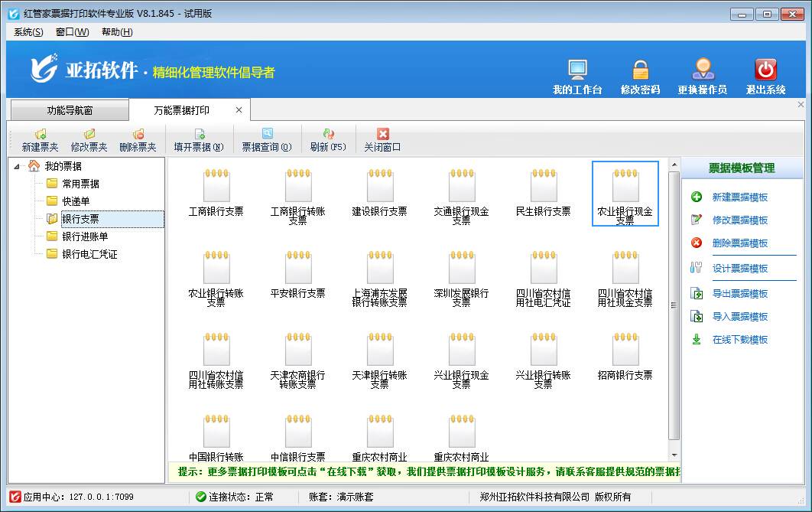Open the 窗口(W) menu
Viewport: 812px width, 512px height.
point(73,32)
